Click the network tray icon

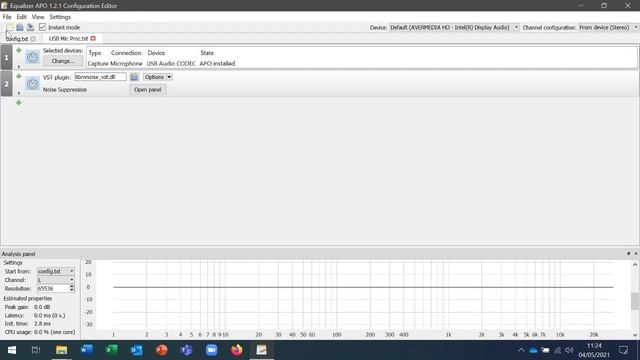(558, 350)
